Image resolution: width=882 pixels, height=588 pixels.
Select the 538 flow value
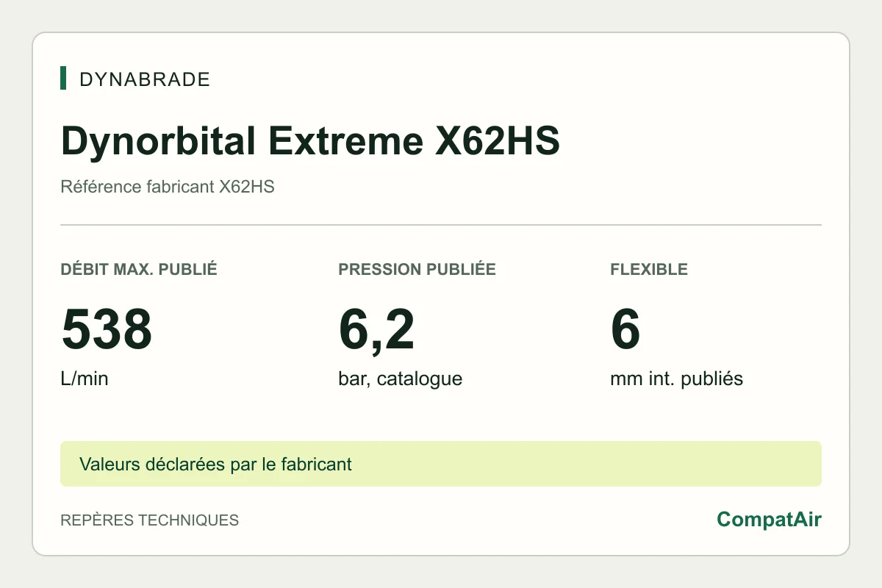tap(107, 330)
